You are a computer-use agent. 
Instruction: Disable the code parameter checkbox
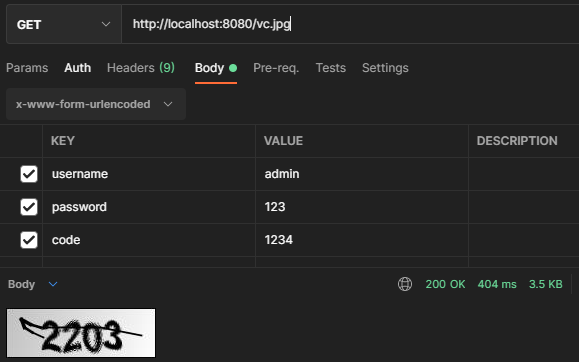pos(29,240)
